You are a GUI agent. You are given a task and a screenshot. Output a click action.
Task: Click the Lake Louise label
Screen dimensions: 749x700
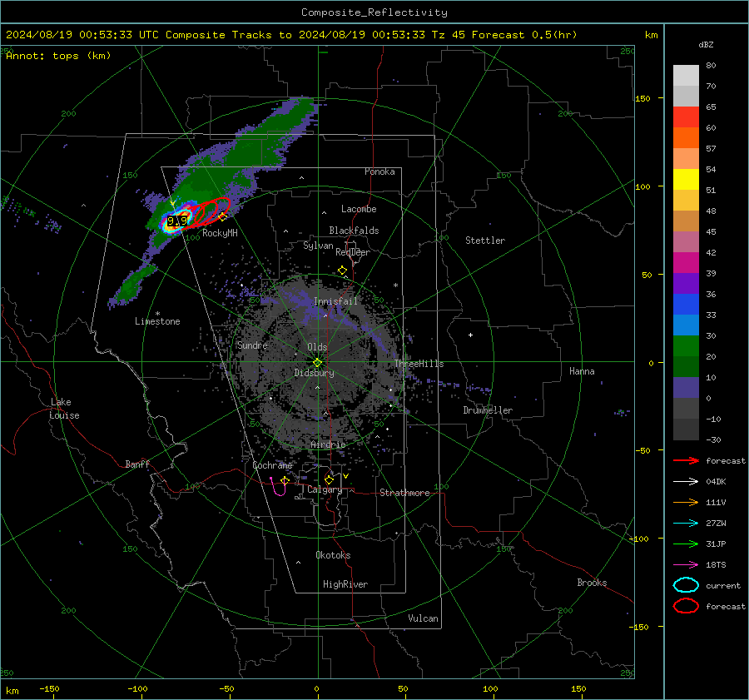(x=64, y=409)
